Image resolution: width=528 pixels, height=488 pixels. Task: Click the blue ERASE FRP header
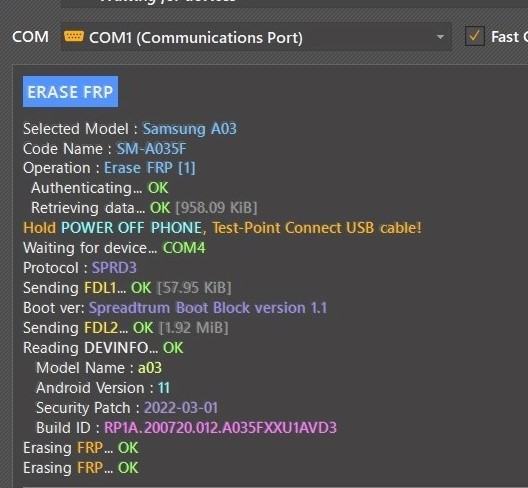(70, 92)
